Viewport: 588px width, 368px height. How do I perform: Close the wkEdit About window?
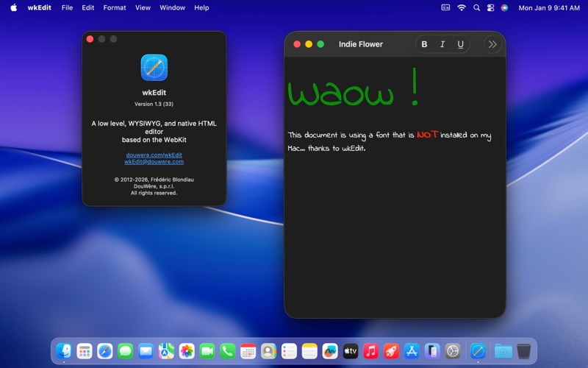point(90,39)
